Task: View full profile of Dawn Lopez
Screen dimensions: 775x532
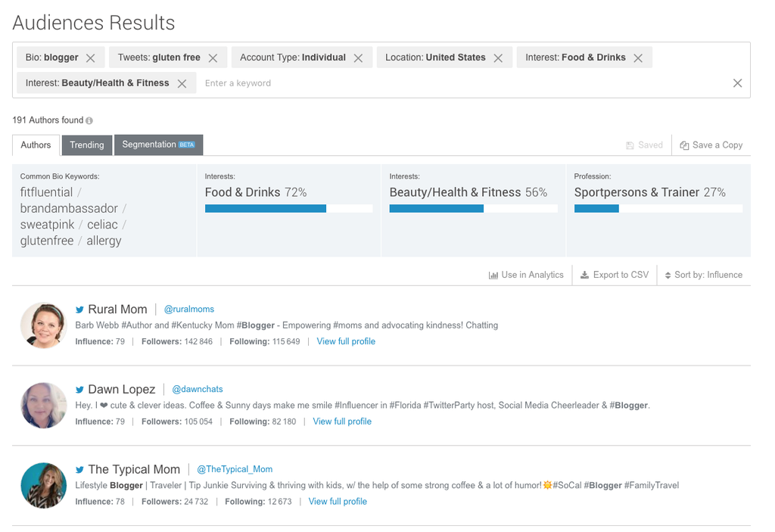Action: point(342,422)
